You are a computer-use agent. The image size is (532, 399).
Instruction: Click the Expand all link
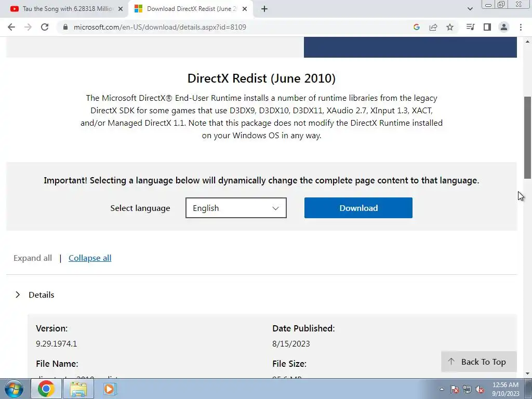click(33, 258)
